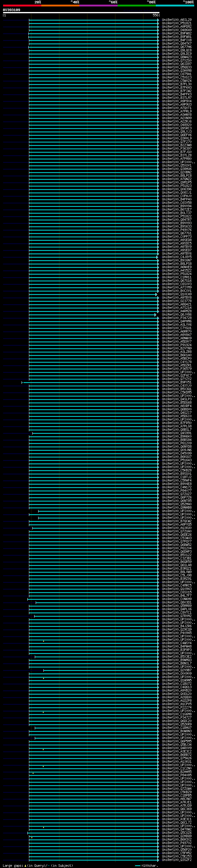Select the UniRef100_Q7RVM2 label

click(176, 616)
